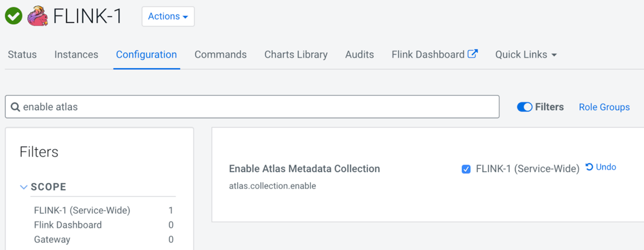Filter by Gateway scope
Image resolution: width=644 pixels, height=250 pixels.
click(x=52, y=239)
